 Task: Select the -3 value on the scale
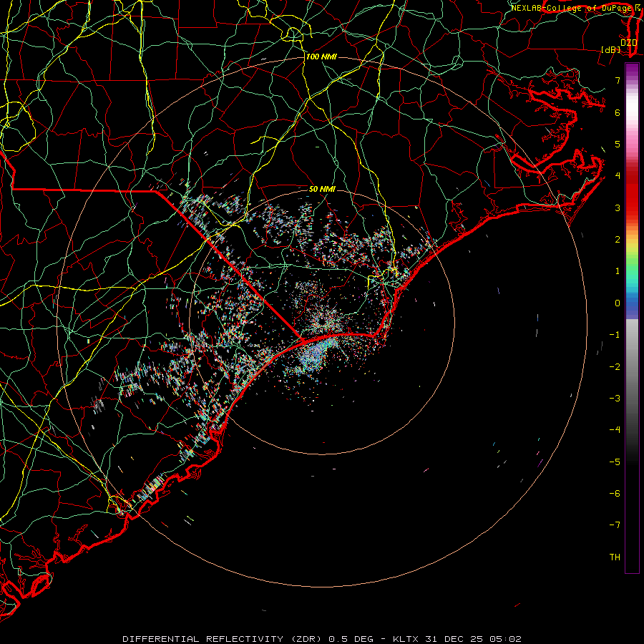[615, 399]
